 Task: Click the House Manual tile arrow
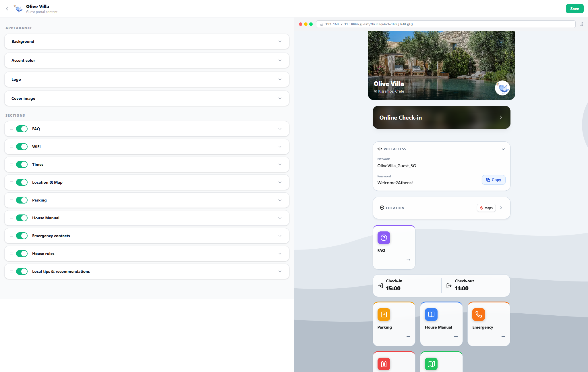[x=456, y=336]
